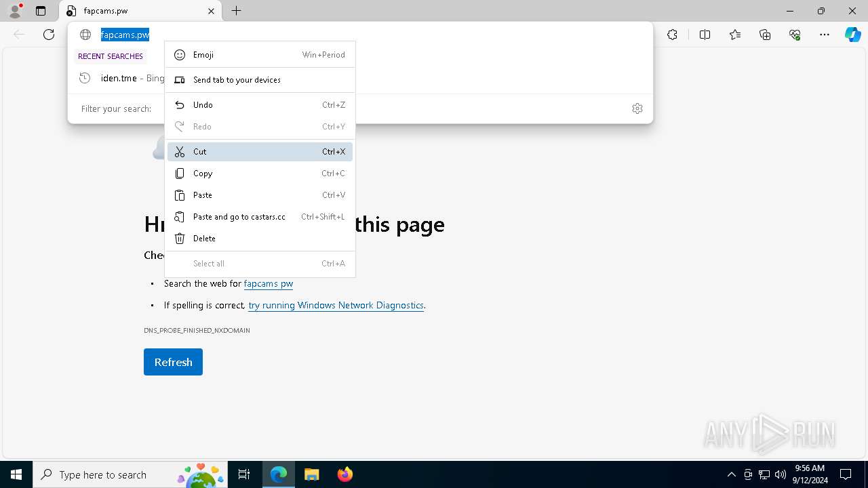Open the tab actions menu icon
Screen dimensions: 868x488
41,11
